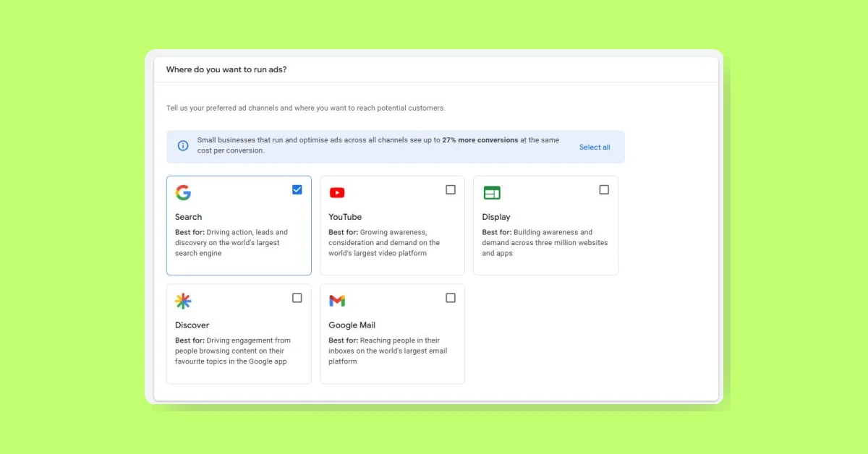Select the Google Mail checkbox
Screen dimensions: 868x454
point(451,298)
